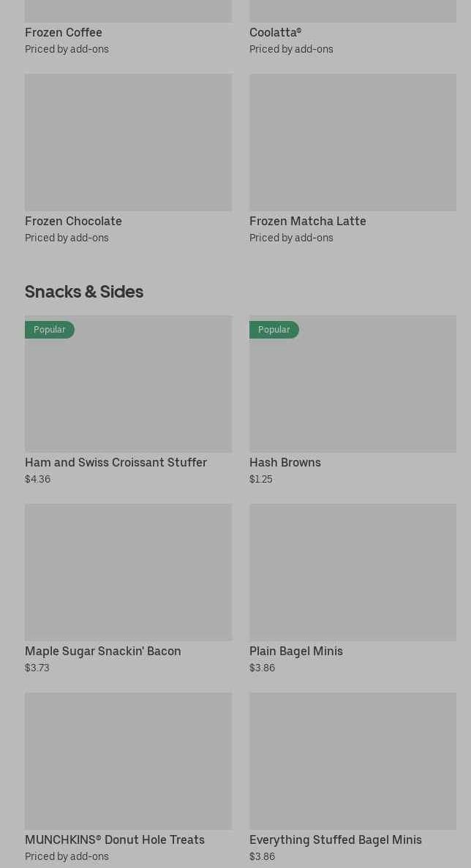471x868 pixels.
Task: Select the Plain Bagel Minis title
Action: click(296, 651)
